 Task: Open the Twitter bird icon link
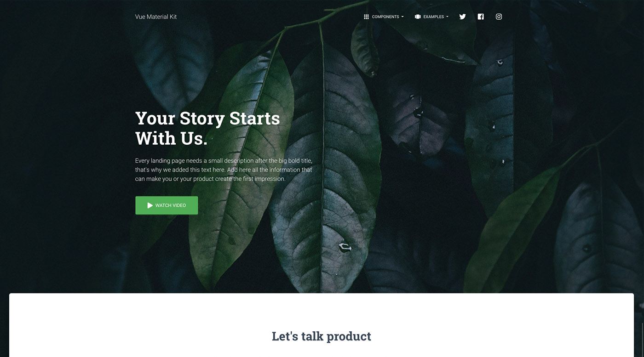click(462, 17)
